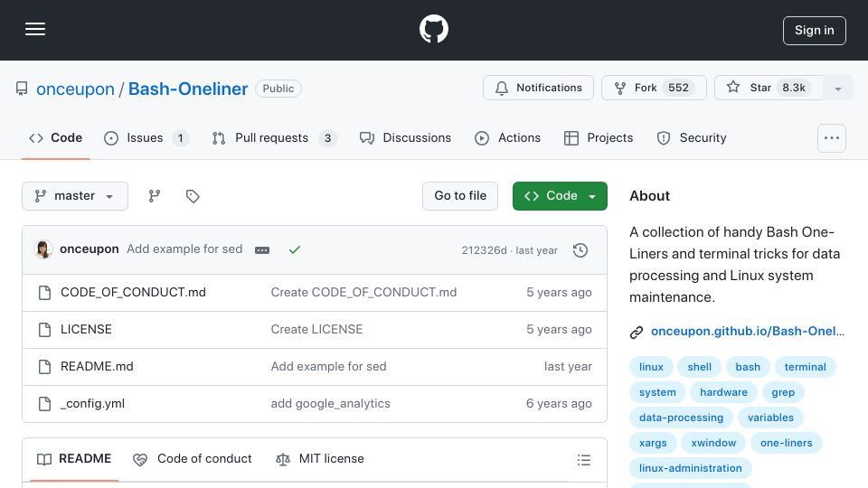Switch to MIT license tab
Screen dimensions: 868x488
(319, 459)
